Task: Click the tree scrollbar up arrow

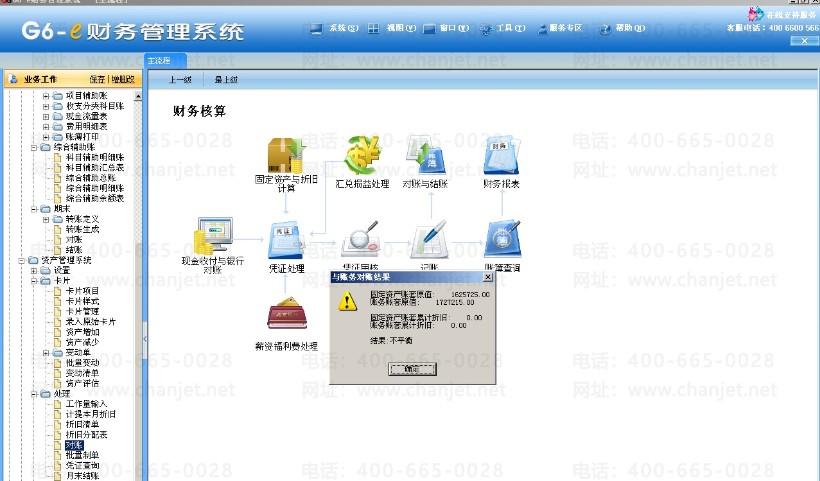Action: point(138,96)
